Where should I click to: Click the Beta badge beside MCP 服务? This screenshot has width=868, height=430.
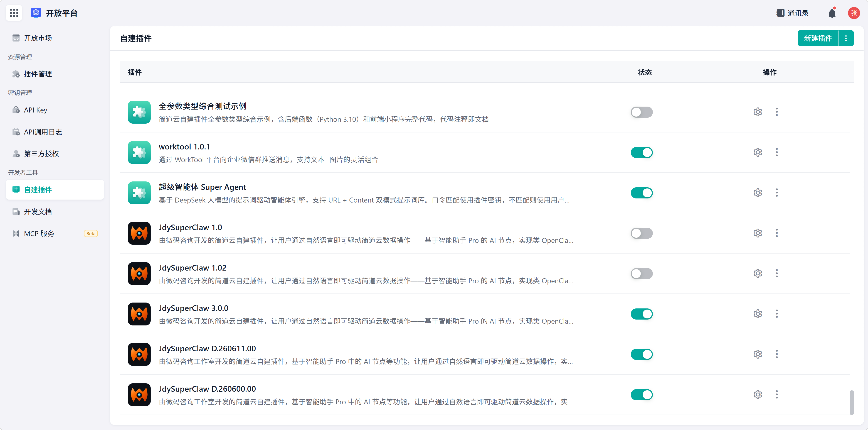[x=91, y=234]
